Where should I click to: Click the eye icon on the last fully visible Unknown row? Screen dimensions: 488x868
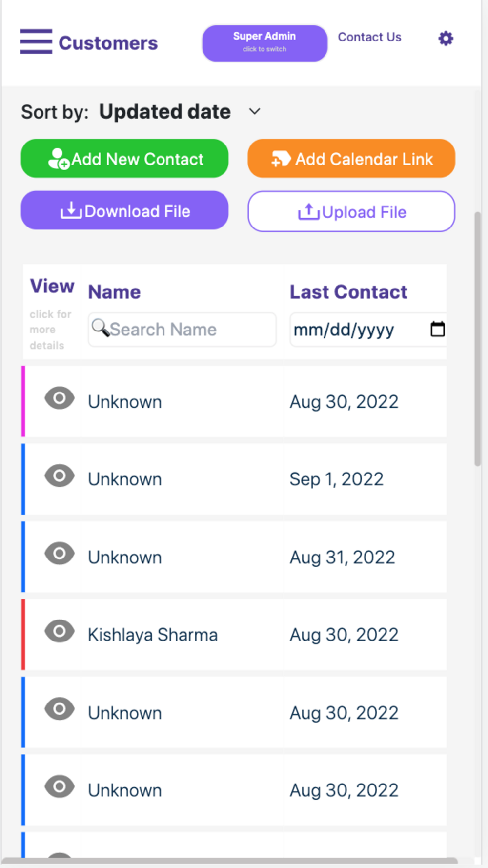60,786
